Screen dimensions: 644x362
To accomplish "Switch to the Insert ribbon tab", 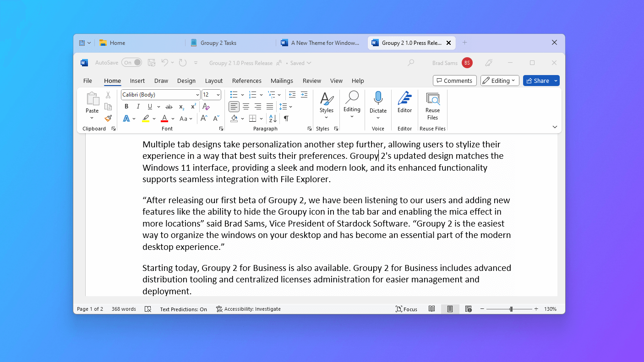I will coord(137,81).
